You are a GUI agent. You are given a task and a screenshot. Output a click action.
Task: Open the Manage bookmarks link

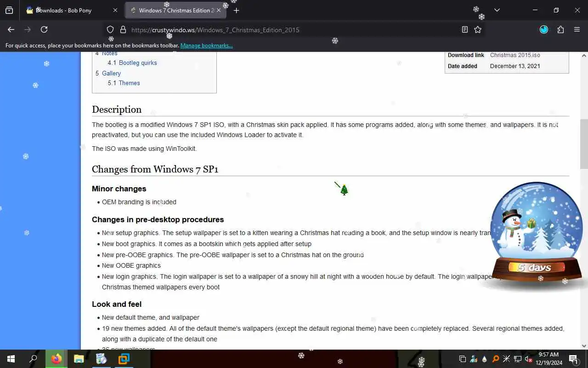coord(207,46)
